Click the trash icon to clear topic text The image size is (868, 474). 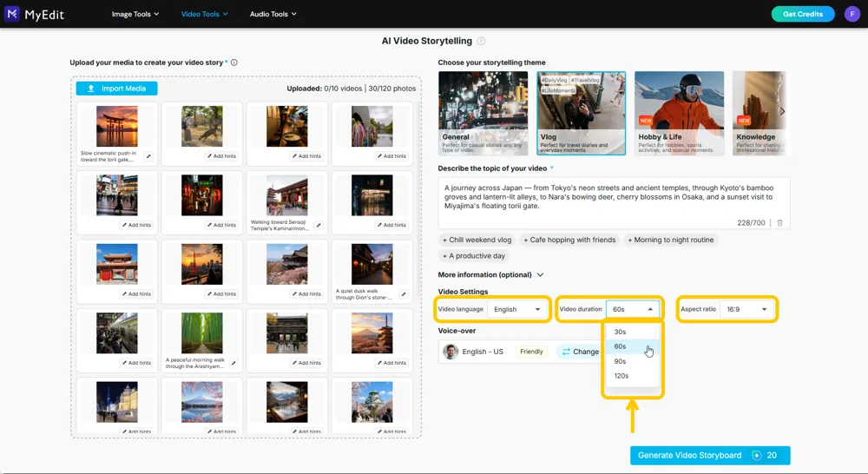[x=779, y=222]
